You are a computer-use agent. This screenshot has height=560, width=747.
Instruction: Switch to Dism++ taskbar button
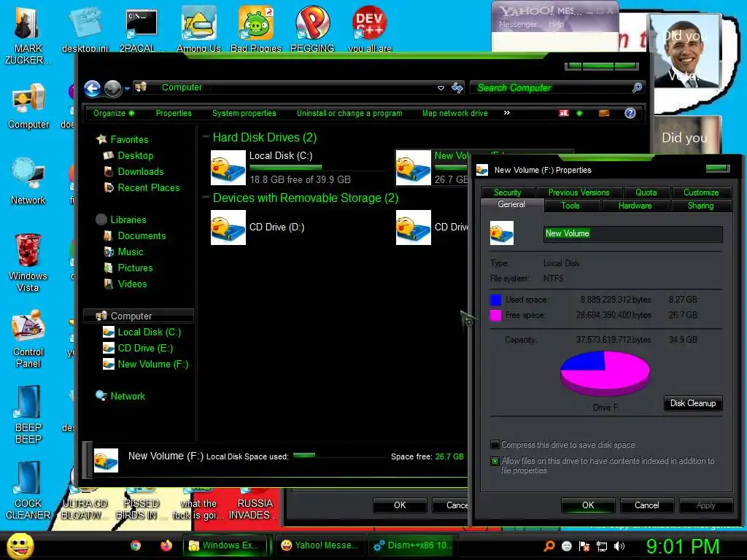tap(413, 545)
